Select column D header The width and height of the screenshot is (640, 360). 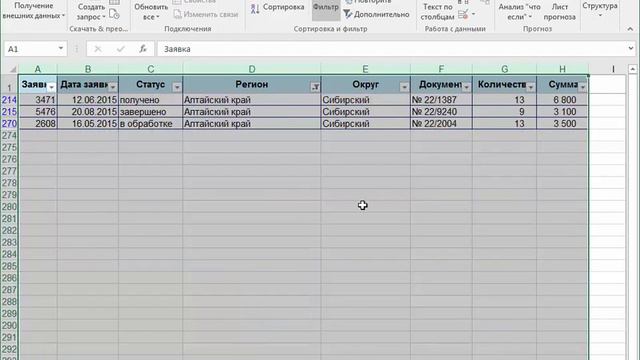(252, 69)
